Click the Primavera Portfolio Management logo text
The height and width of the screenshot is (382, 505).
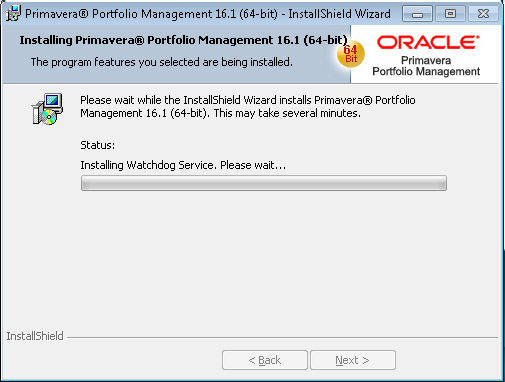[426, 66]
